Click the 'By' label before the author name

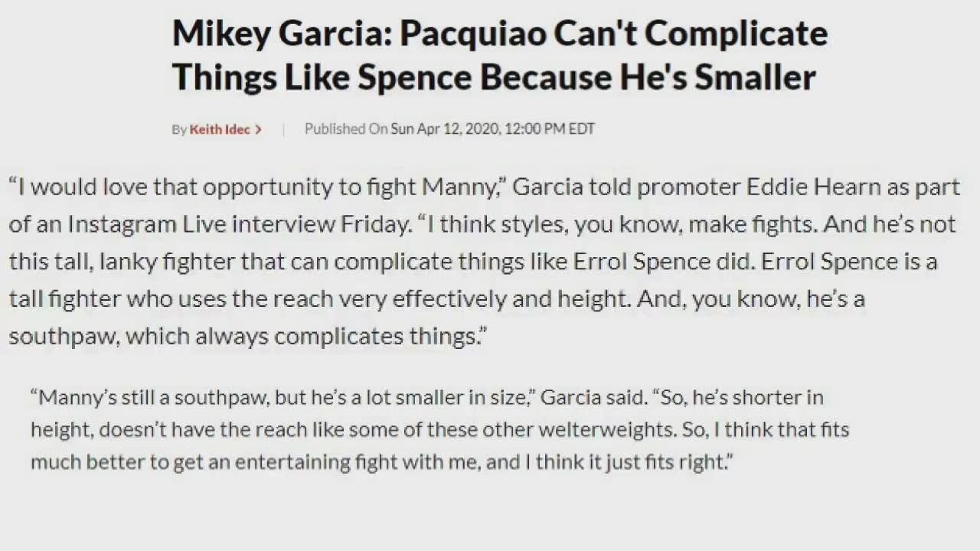[x=179, y=130]
